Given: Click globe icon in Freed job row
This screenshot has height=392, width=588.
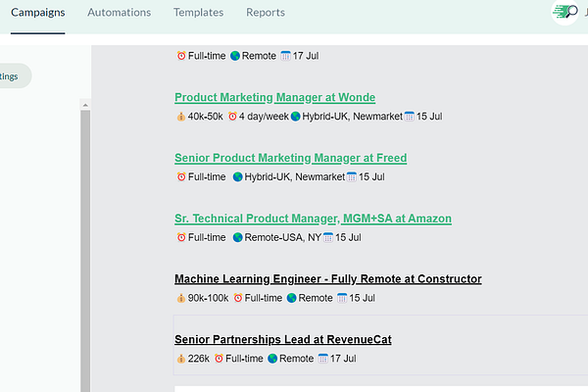Looking at the screenshot, I should point(237,176).
